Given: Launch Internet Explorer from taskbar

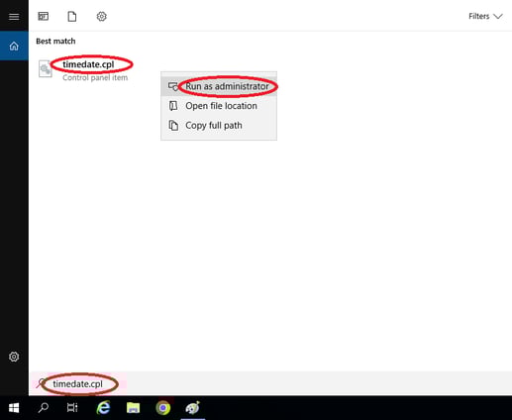Looking at the screenshot, I should point(103,408).
